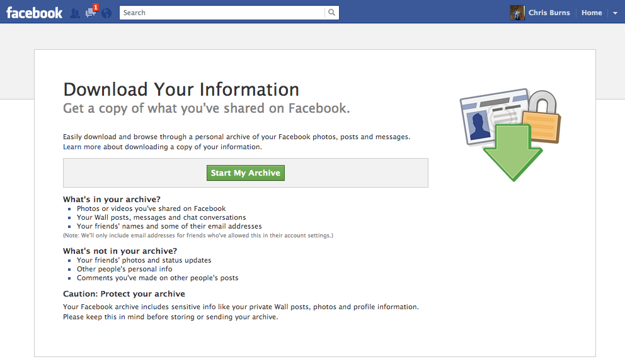The width and height of the screenshot is (625, 364).
Task: Click the search magnifying glass icon
Action: click(332, 12)
